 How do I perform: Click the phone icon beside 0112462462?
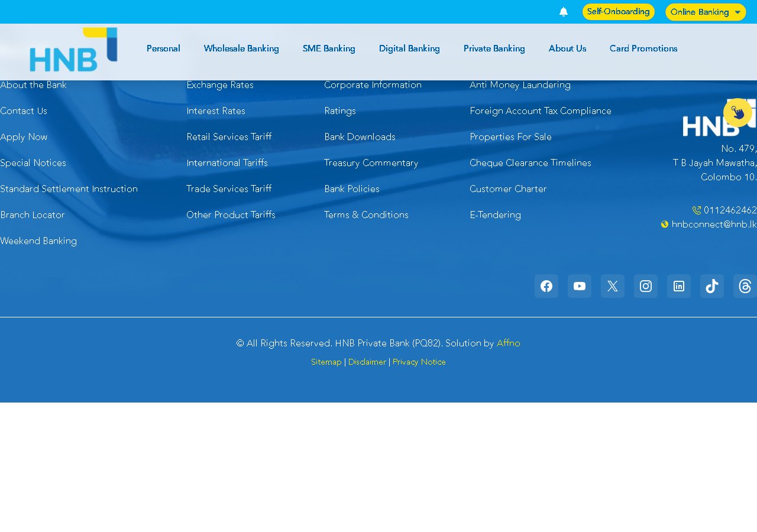[697, 210]
